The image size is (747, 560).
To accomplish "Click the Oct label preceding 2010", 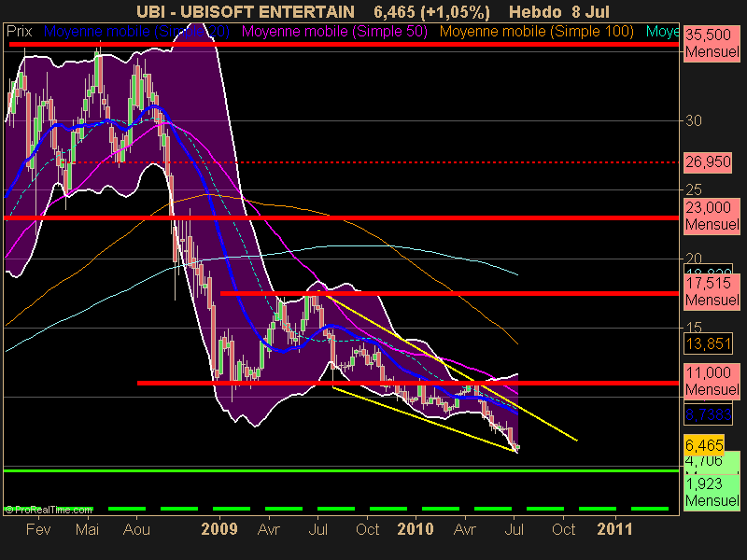I will tap(367, 529).
